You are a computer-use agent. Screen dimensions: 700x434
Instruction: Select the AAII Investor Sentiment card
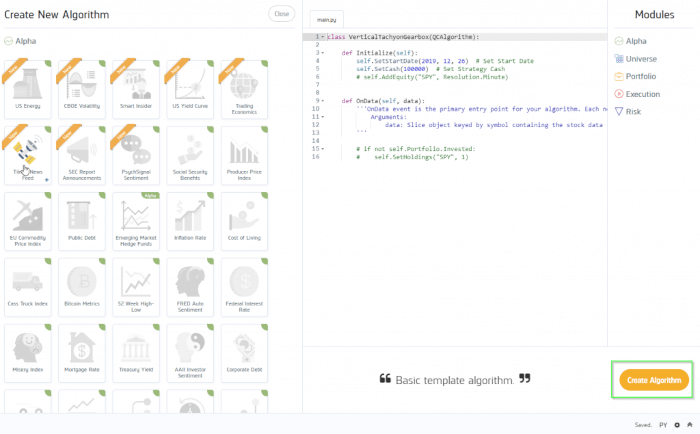coord(190,353)
